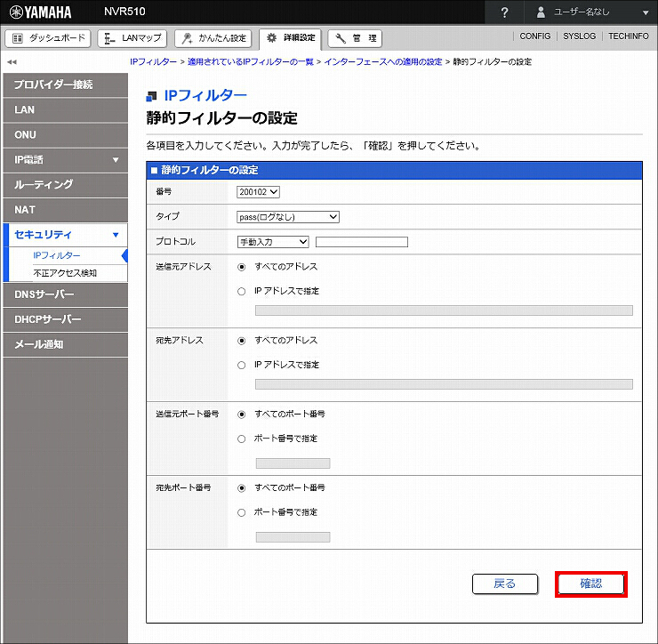
Task: Go to the 管理 tab
Action: (355, 38)
